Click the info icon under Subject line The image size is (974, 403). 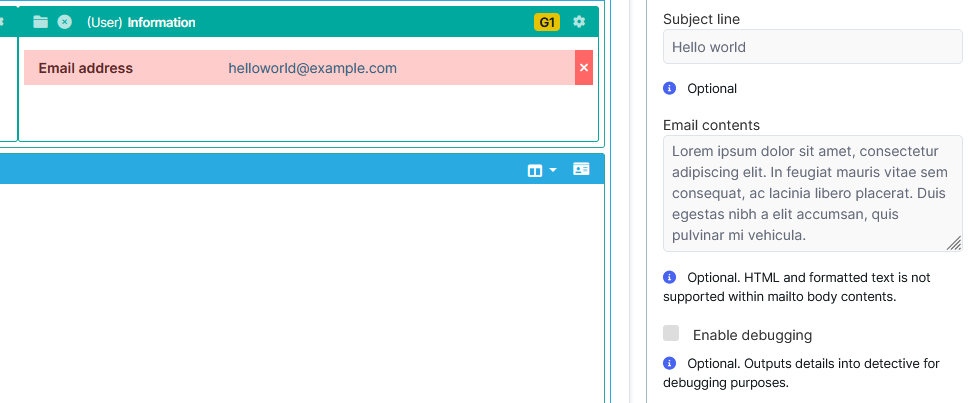point(670,89)
